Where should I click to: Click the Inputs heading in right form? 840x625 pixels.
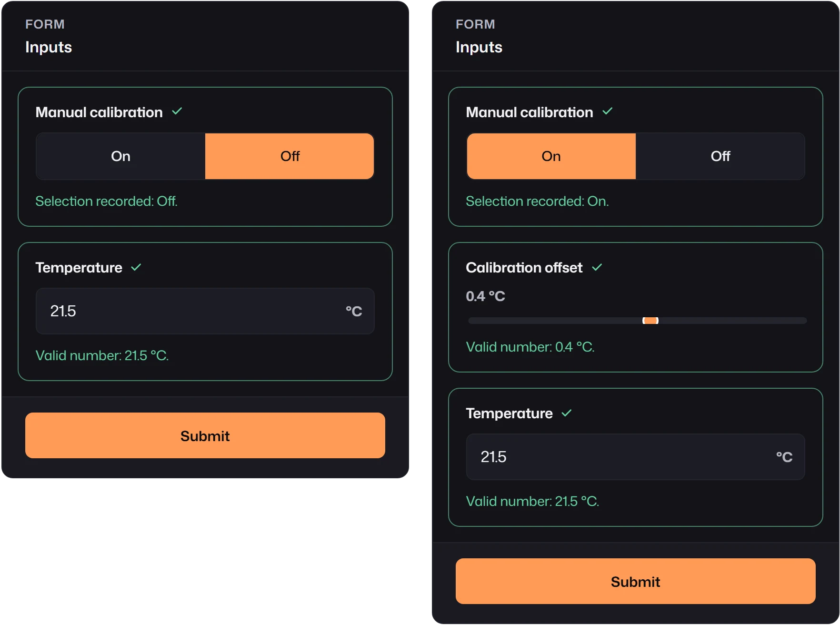479,47
